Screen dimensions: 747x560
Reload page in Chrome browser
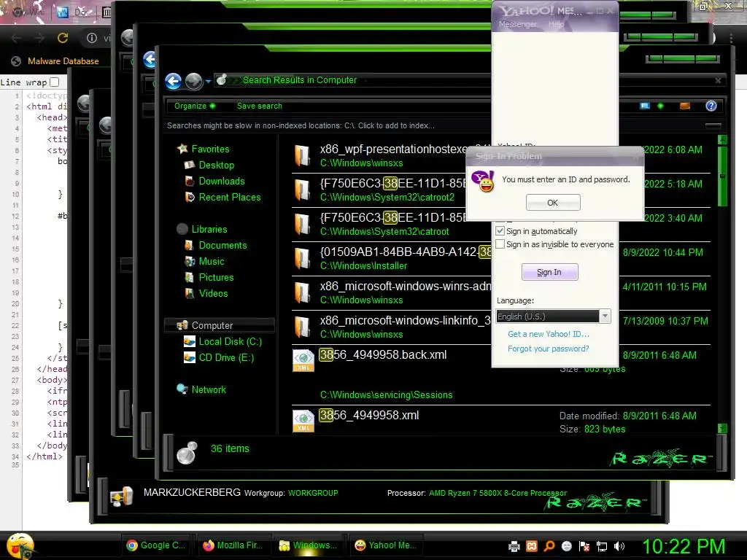coord(63,38)
